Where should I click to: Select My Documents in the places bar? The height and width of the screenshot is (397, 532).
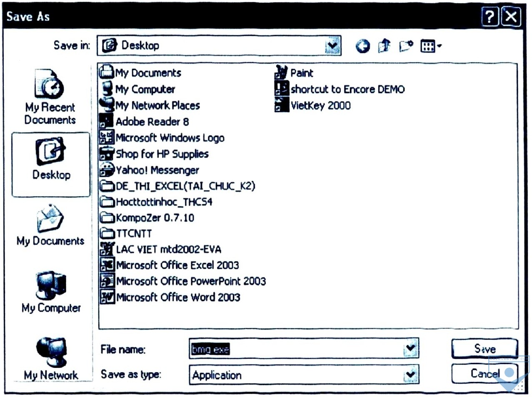pyautogui.click(x=50, y=225)
